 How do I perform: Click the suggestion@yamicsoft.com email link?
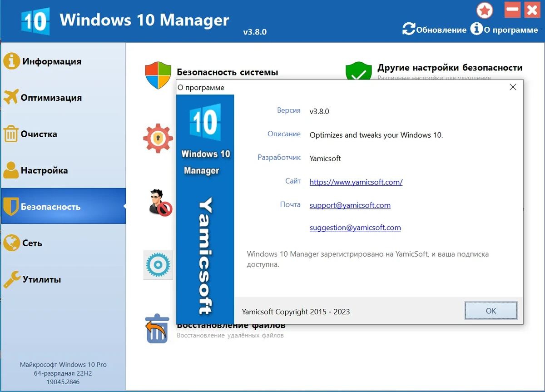355,228
